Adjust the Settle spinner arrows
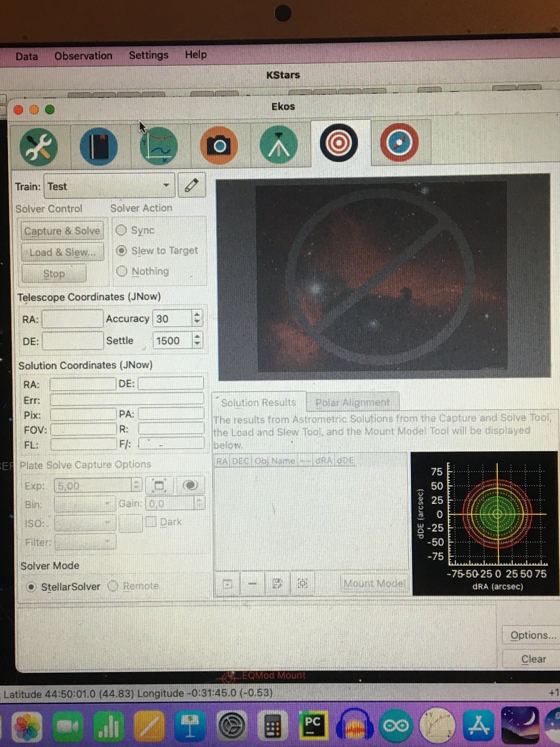 click(x=197, y=340)
